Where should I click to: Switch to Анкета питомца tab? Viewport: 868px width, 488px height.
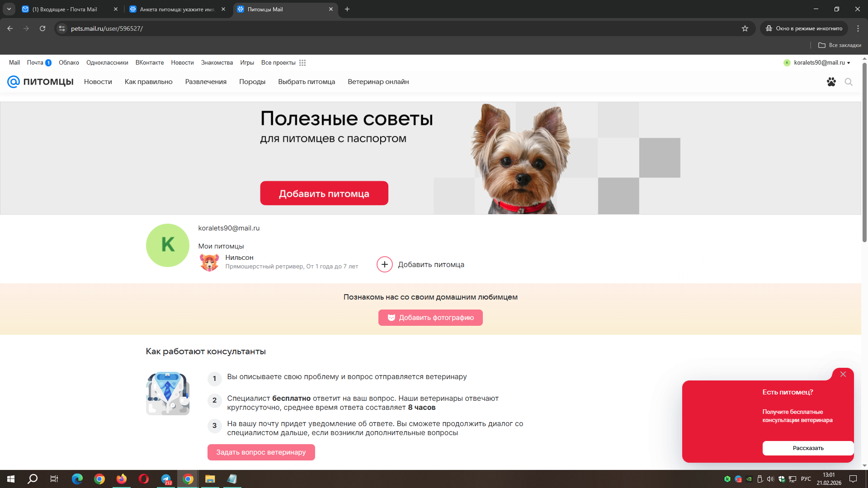[x=176, y=9]
